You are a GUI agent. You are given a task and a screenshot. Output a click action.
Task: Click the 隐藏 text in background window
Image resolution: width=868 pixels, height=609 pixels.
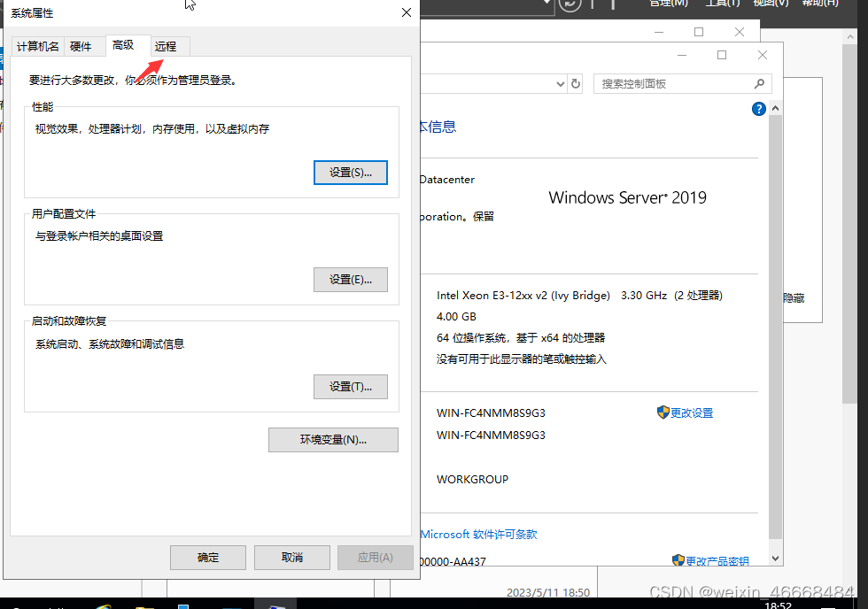tap(794, 298)
